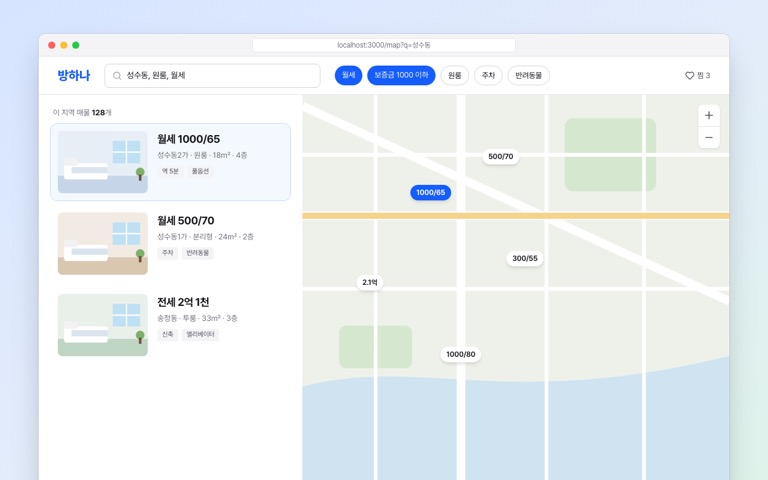Enable the 원룸 filter chip

coord(455,75)
